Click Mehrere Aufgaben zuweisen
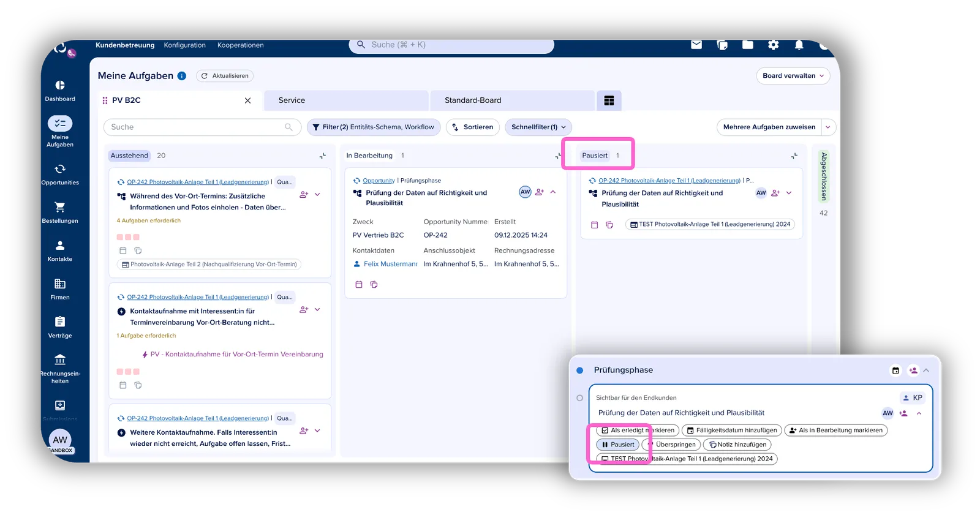 click(769, 127)
